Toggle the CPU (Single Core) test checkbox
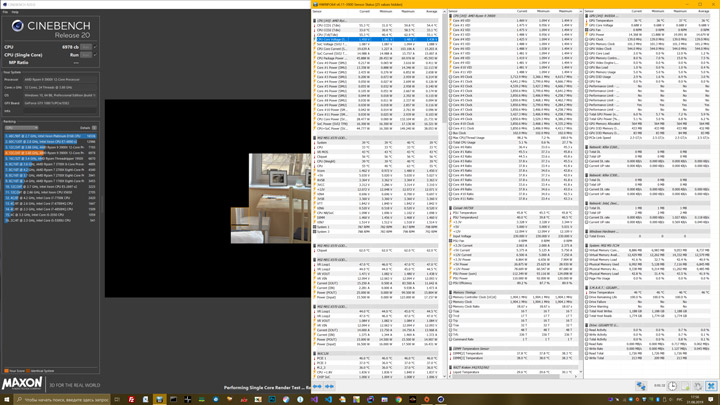 [x=95, y=55]
